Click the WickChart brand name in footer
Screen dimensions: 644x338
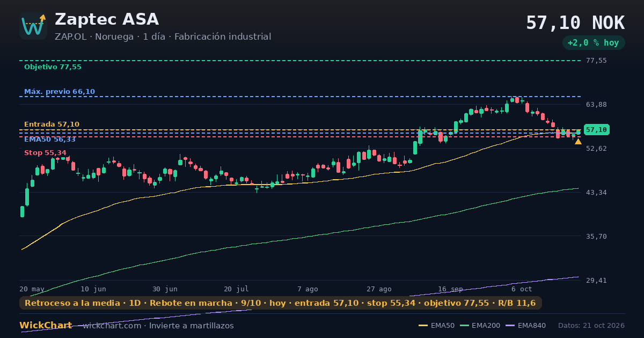(46, 326)
